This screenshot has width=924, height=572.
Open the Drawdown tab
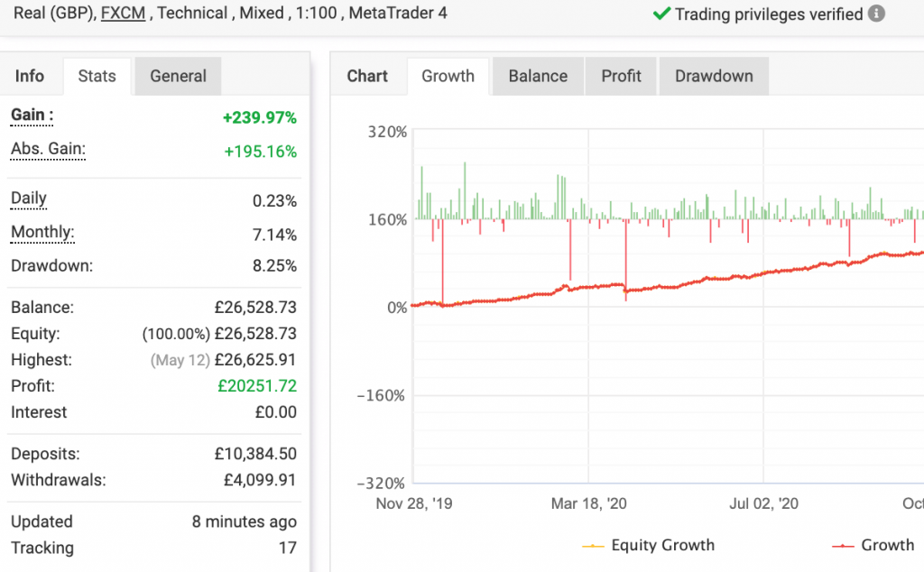[714, 76]
